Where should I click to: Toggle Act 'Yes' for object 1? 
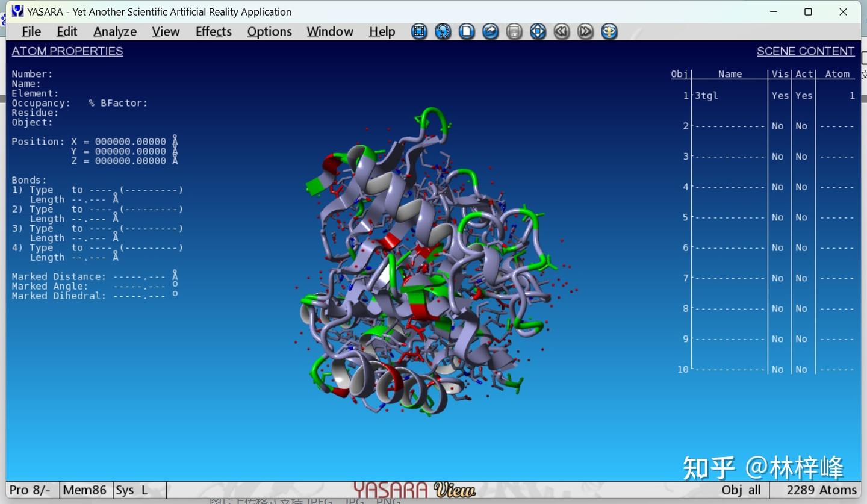804,96
